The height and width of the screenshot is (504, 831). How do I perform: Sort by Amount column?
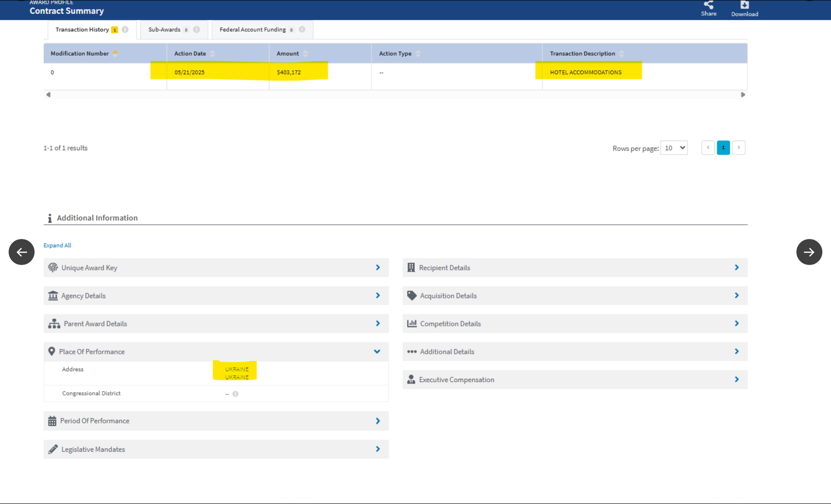(305, 53)
